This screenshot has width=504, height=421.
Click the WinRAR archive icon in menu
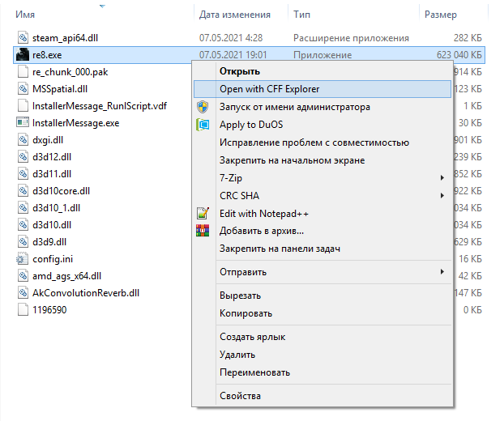click(203, 232)
